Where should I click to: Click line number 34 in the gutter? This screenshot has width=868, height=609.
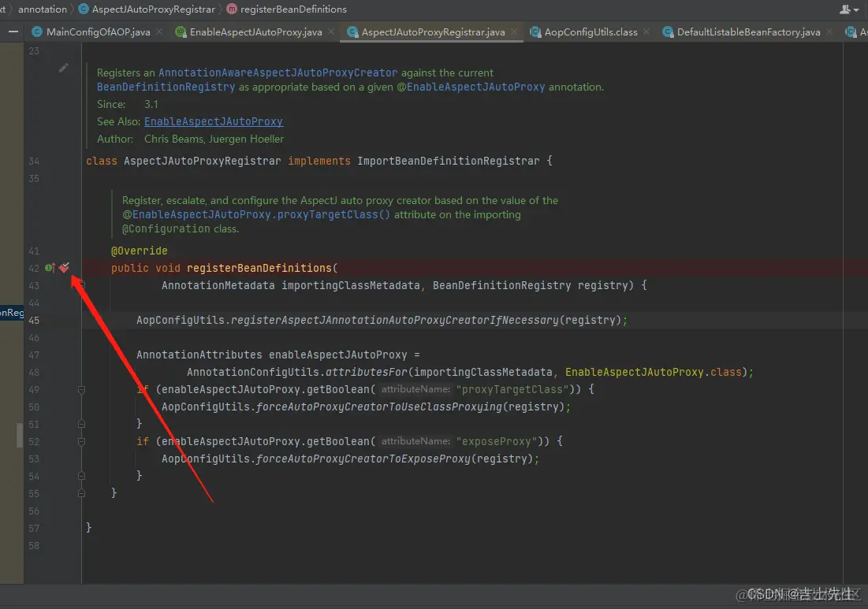pos(34,161)
